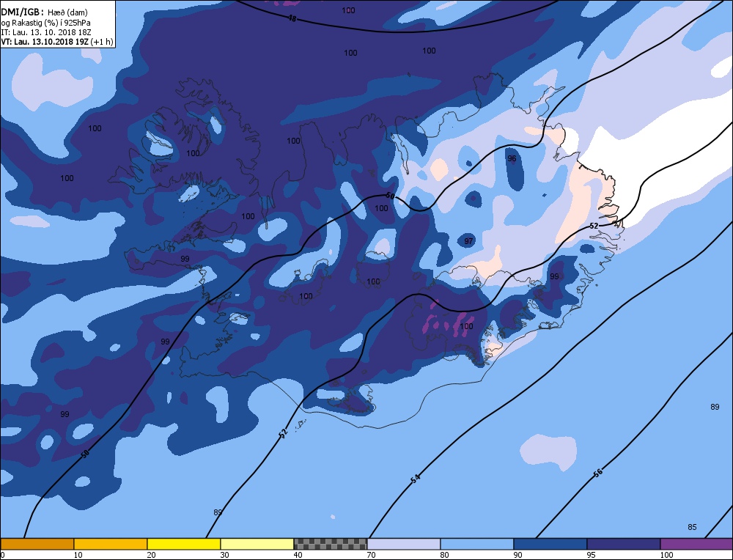Click the legend scale number '30'
This screenshot has width=733, height=560.
pos(225,555)
